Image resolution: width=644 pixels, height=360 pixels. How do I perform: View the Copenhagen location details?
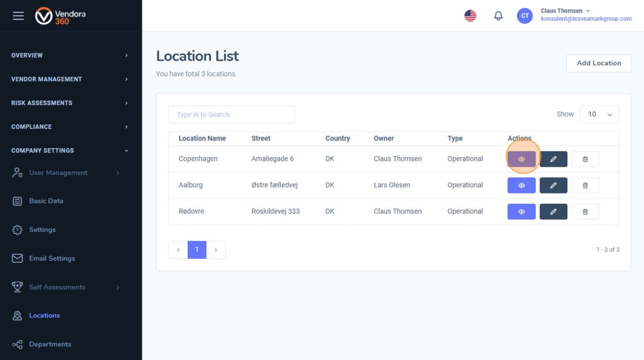(x=521, y=159)
